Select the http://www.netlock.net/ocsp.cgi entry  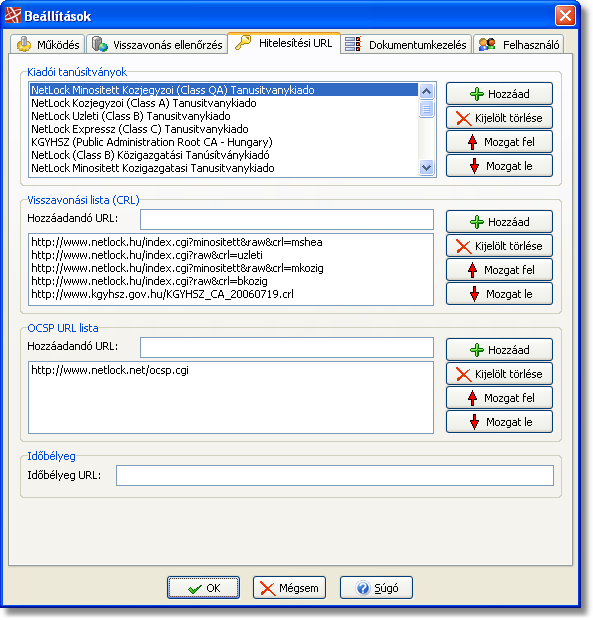coord(231,370)
